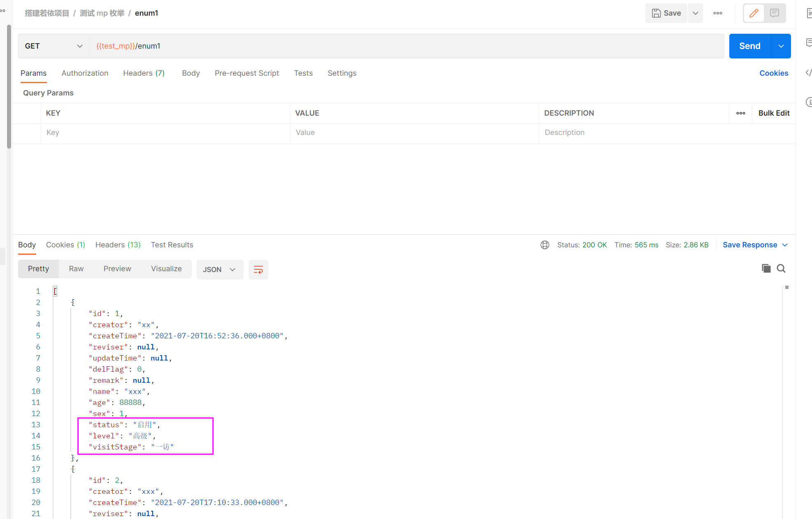812x519 pixels.
Task: Click the network globe icon
Action: click(545, 245)
